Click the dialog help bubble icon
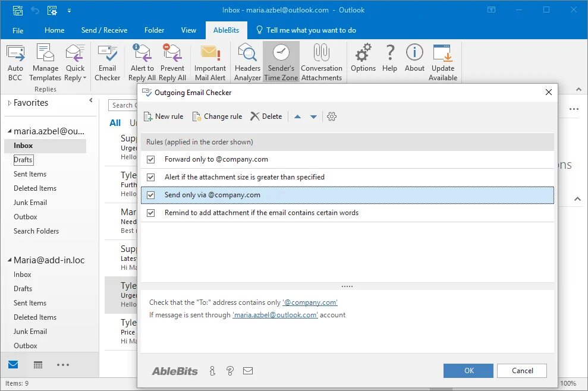Image resolution: width=588 pixels, height=391 pixels. click(x=230, y=371)
